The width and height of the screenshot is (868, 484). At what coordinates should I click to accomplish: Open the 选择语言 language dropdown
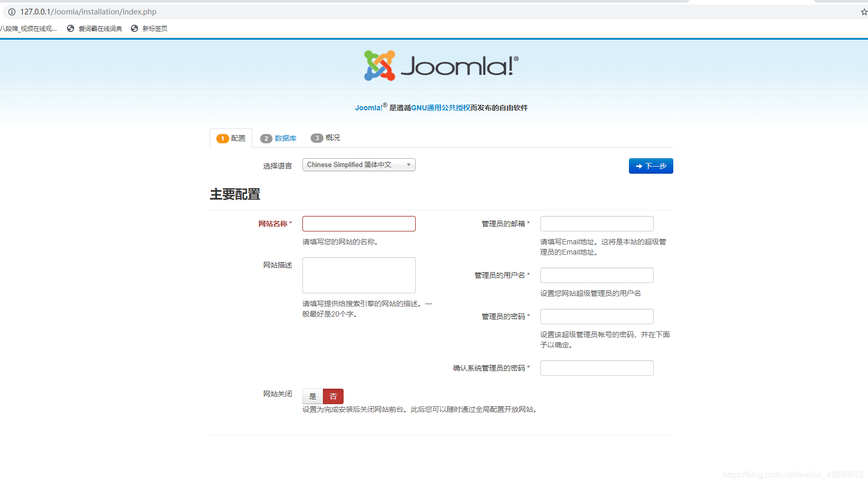[x=359, y=165]
